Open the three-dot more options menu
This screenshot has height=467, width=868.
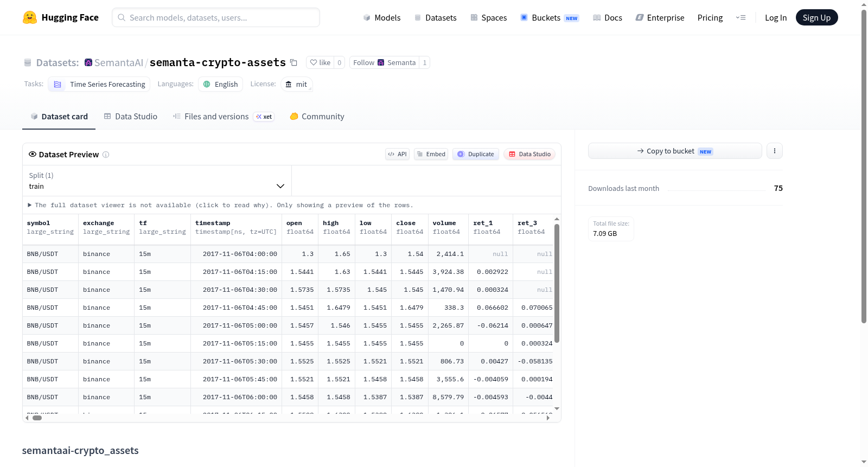tap(775, 151)
